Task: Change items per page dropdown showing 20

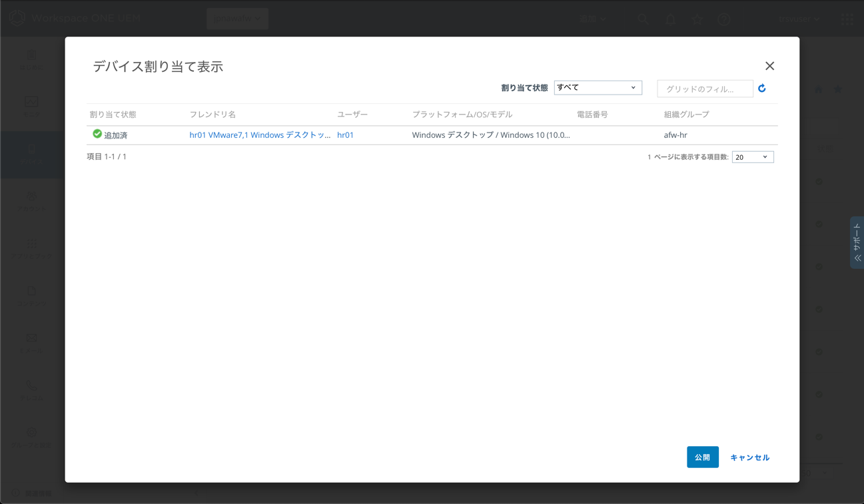Action: [753, 157]
